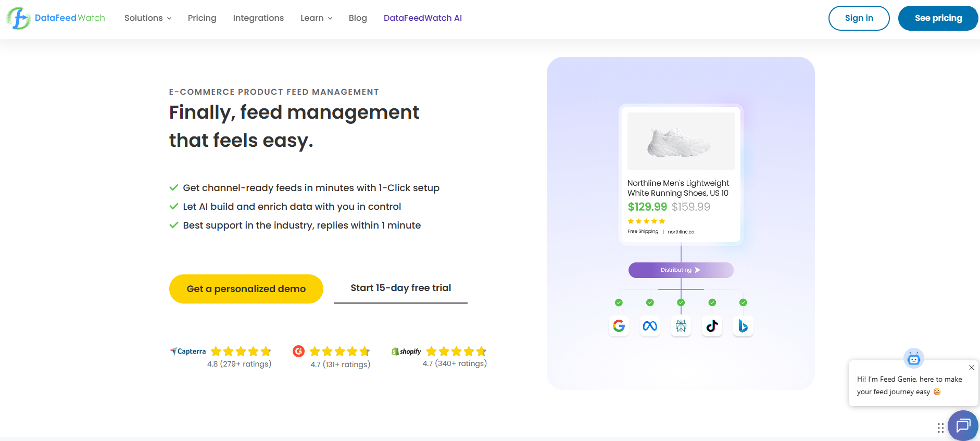
Task: Click the Shopify 4.7 (340+ ratings) text
Action: pyautogui.click(x=455, y=363)
